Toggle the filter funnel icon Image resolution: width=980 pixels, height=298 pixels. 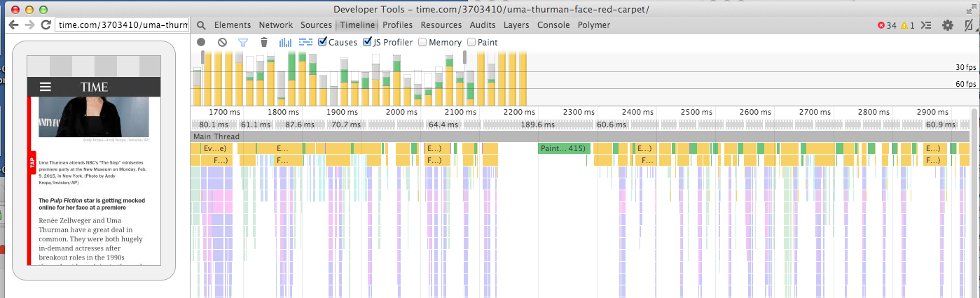(x=243, y=43)
